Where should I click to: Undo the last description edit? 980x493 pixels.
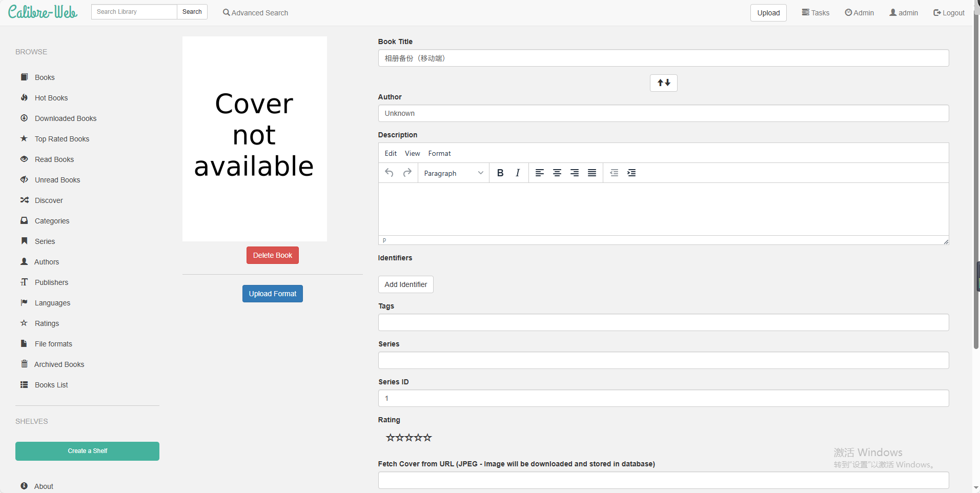(390, 173)
